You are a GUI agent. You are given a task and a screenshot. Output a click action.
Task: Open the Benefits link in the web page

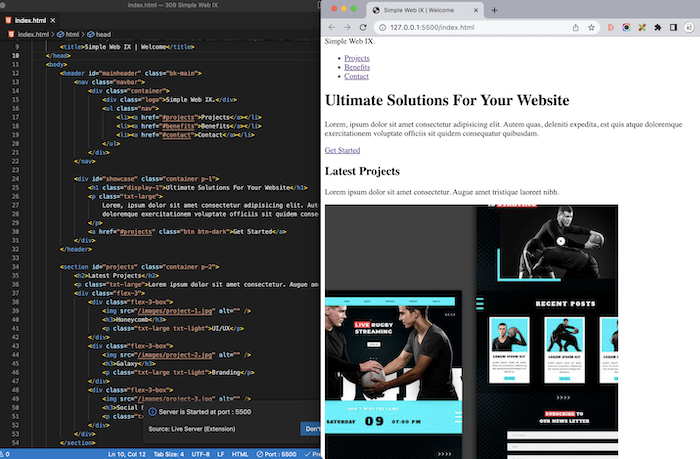pos(357,67)
